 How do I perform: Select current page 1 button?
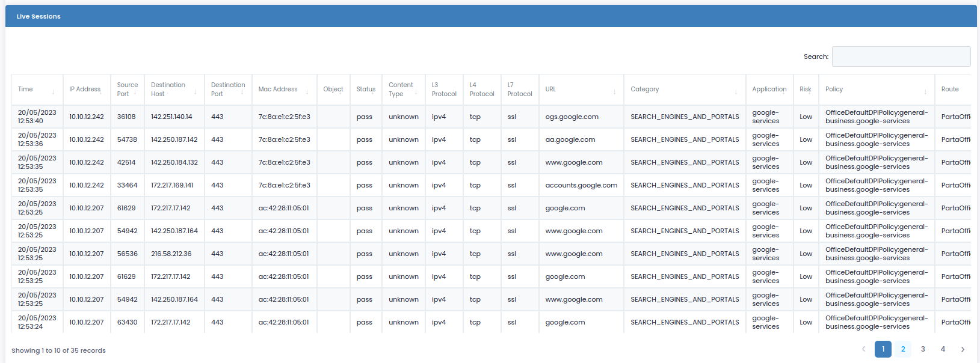[x=883, y=349]
